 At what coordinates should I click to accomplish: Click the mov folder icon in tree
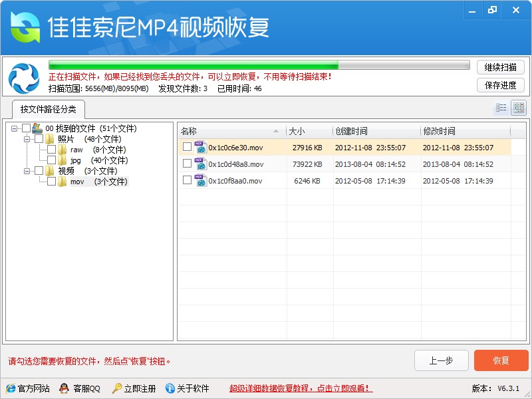(63, 182)
